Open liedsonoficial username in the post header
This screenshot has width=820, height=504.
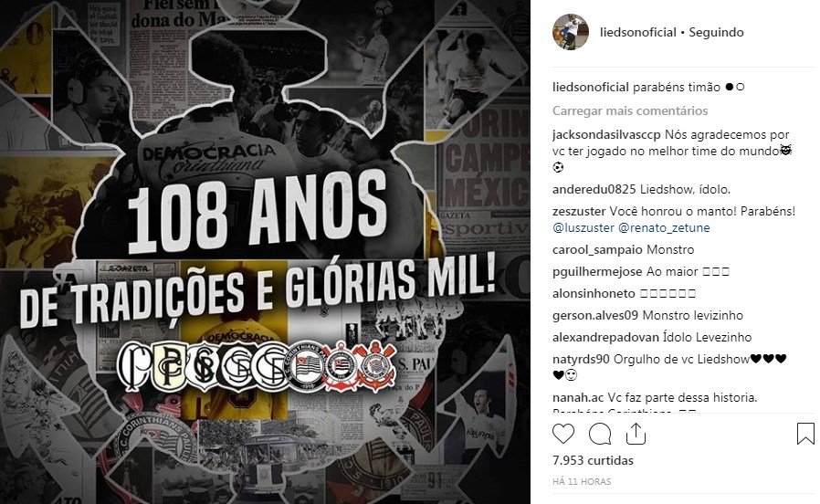tap(638, 33)
